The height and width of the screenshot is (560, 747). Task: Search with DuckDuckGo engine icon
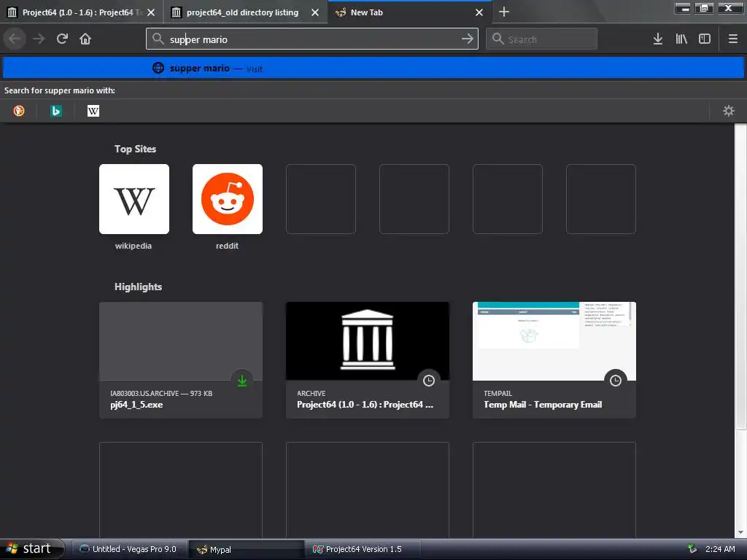[x=18, y=111]
